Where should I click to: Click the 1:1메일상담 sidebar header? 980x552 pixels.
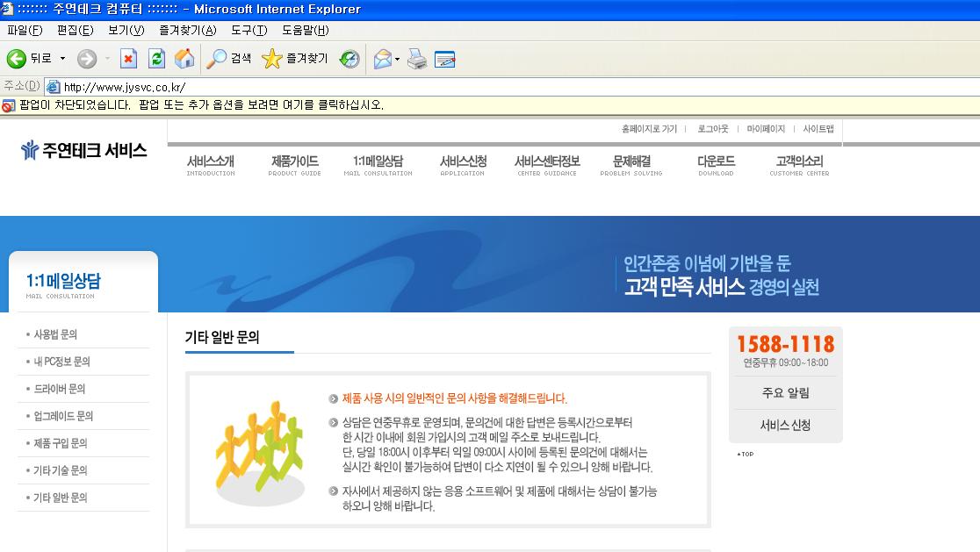click(63, 285)
